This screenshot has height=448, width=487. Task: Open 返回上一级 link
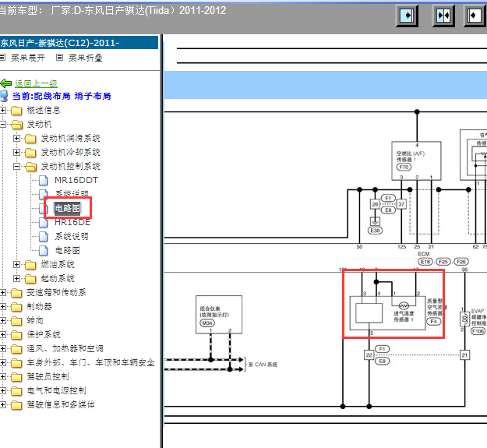pos(36,83)
